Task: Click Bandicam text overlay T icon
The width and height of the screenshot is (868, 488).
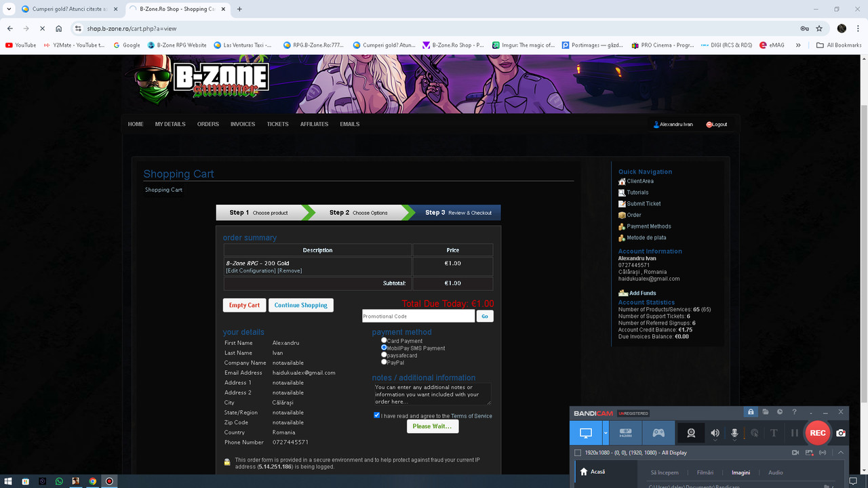Action: click(x=774, y=433)
